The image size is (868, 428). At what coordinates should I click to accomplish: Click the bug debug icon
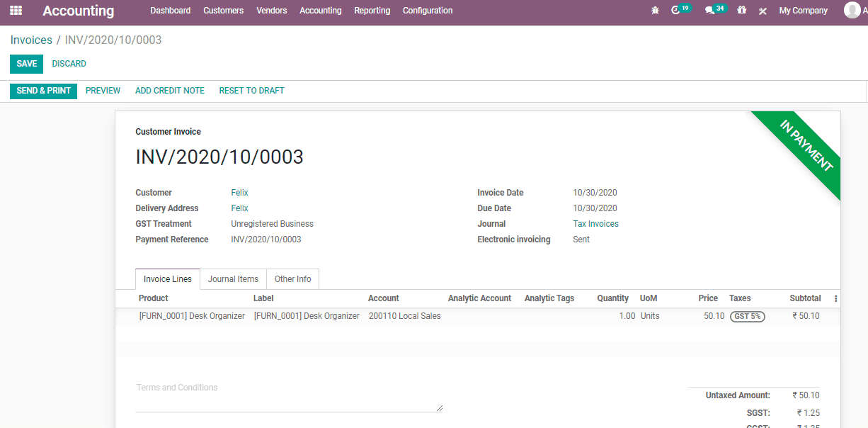point(655,10)
